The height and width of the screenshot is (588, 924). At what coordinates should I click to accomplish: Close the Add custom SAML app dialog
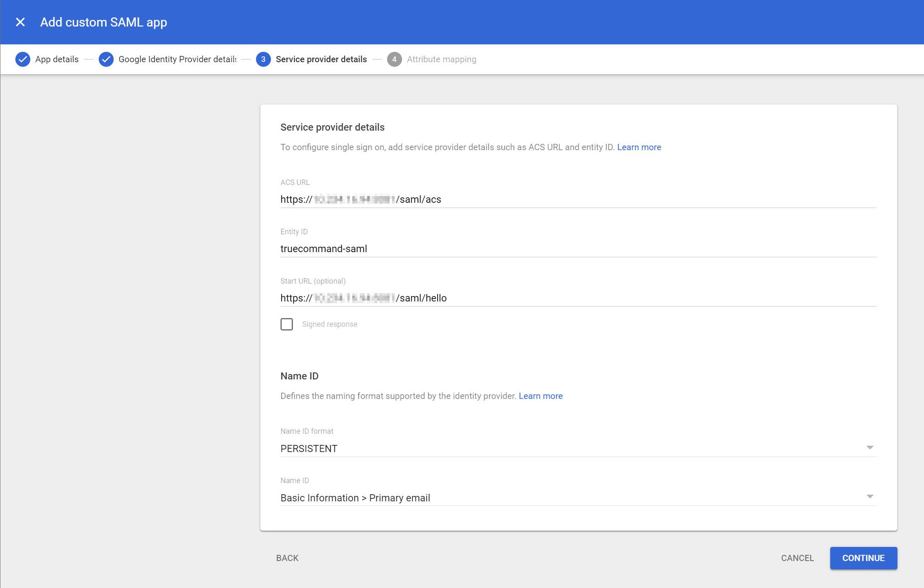[20, 22]
